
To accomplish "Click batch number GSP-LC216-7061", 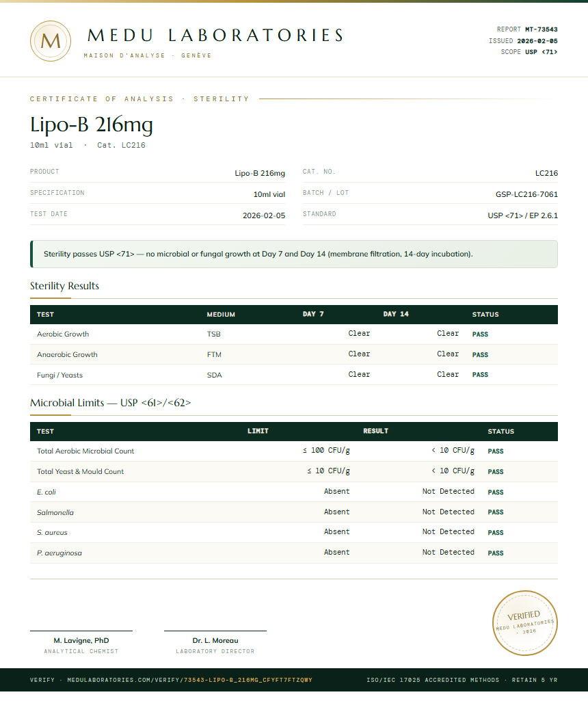I will [526, 194].
